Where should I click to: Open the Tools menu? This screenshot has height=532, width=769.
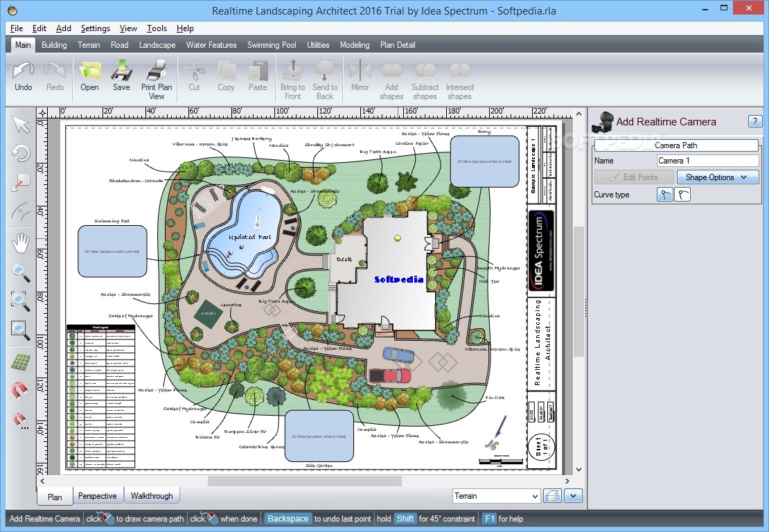[x=157, y=28]
